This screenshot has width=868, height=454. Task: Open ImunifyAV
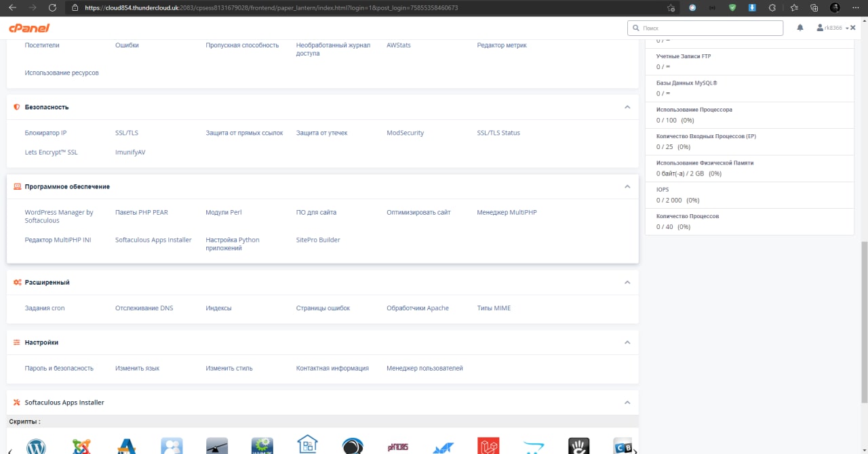click(130, 152)
